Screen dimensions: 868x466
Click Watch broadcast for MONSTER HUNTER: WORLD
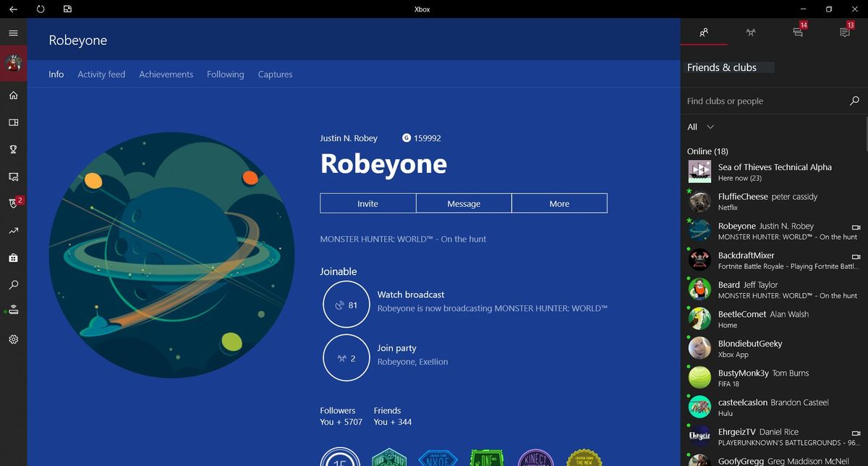tap(410, 295)
